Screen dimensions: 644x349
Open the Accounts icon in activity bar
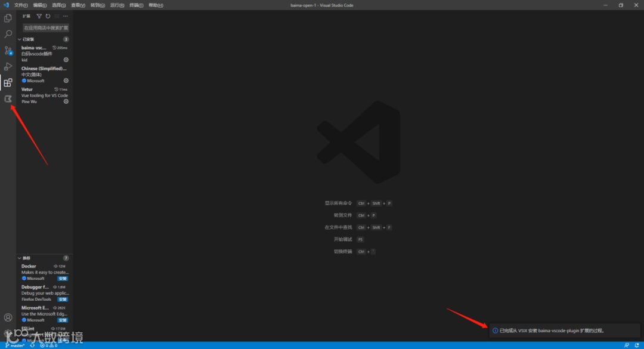click(x=8, y=317)
